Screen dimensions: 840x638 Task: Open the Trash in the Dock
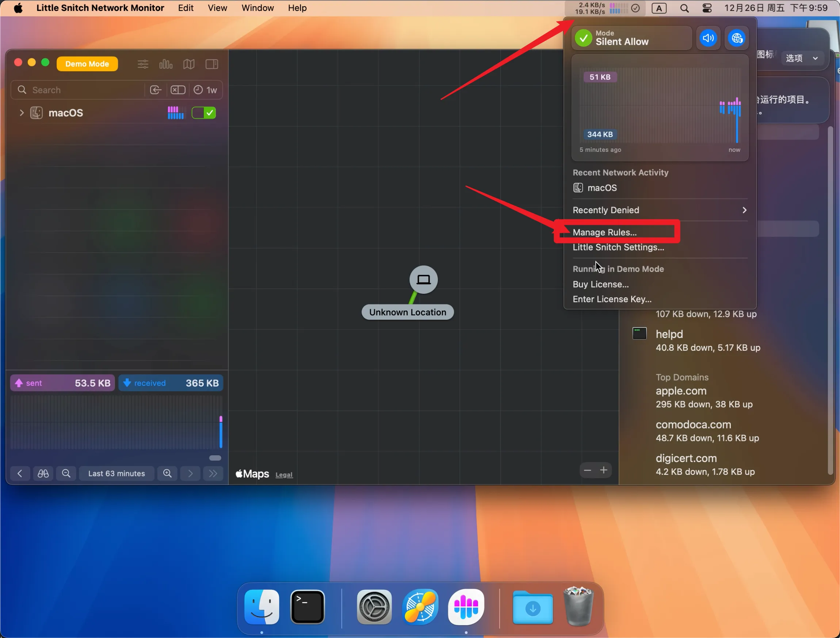tap(578, 606)
